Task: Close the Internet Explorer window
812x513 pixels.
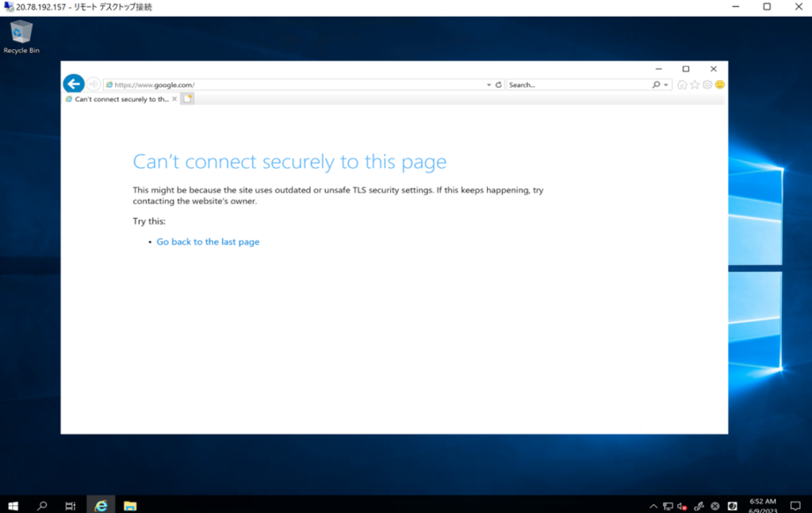Action: coord(714,69)
